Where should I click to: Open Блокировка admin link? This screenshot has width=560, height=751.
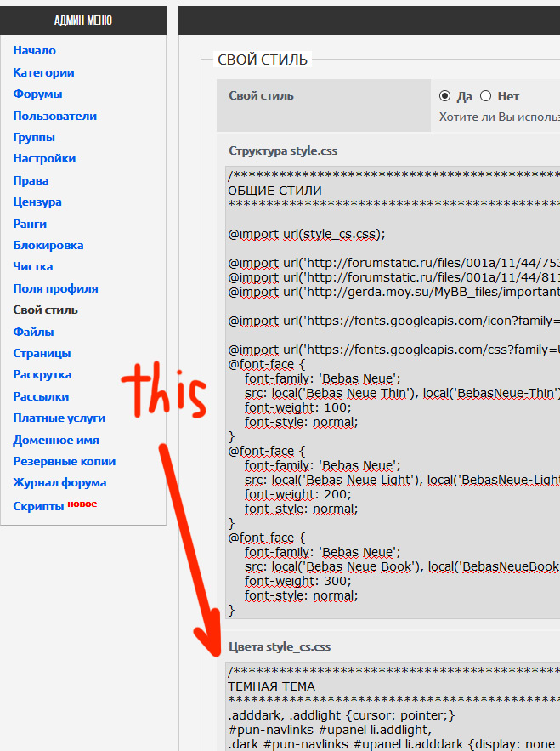click(48, 245)
